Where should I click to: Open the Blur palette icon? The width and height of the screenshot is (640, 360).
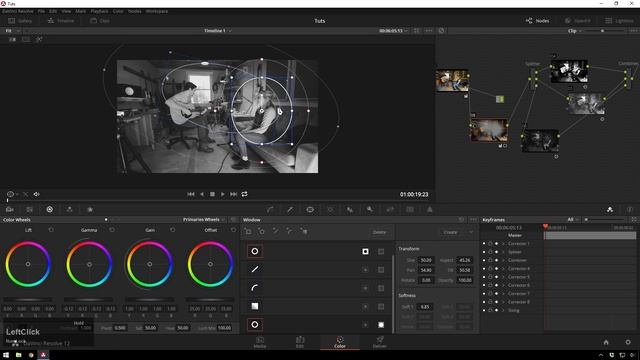pyautogui.click(x=350, y=209)
